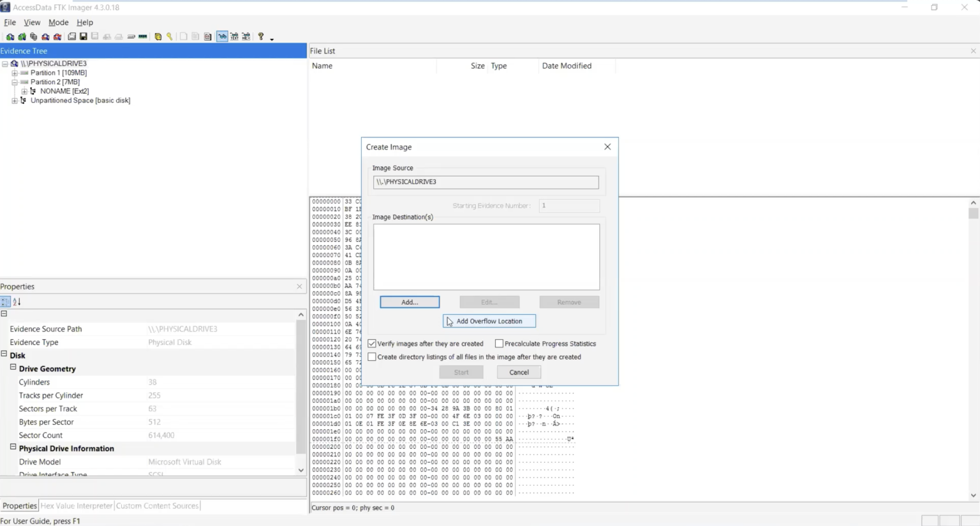The height and width of the screenshot is (526, 980).
Task: Select the Add Evidence Item icon
Action: point(10,36)
